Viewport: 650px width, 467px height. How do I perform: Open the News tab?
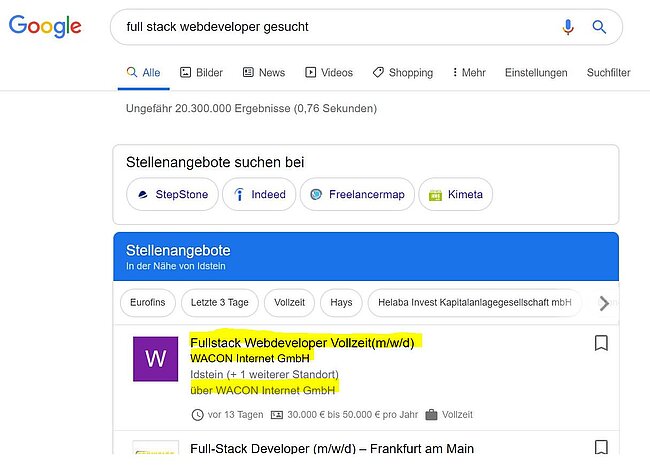(264, 73)
